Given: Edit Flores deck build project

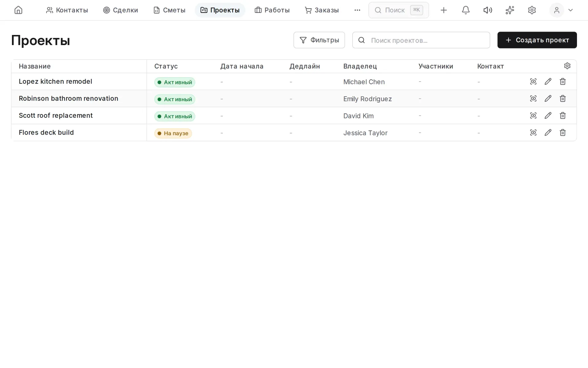Looking at the screenshot, I should (548, 132).
